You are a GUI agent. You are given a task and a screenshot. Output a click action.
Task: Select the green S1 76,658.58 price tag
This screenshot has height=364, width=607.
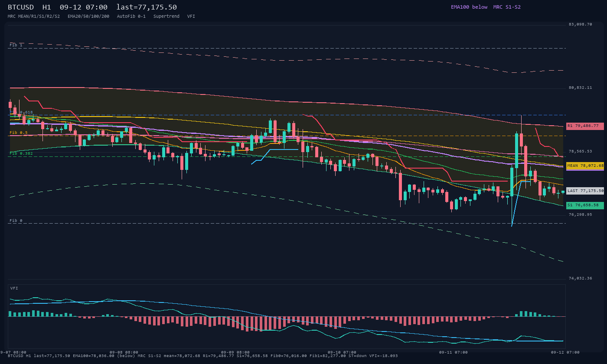pyautogui.click(x=585, y=205)
